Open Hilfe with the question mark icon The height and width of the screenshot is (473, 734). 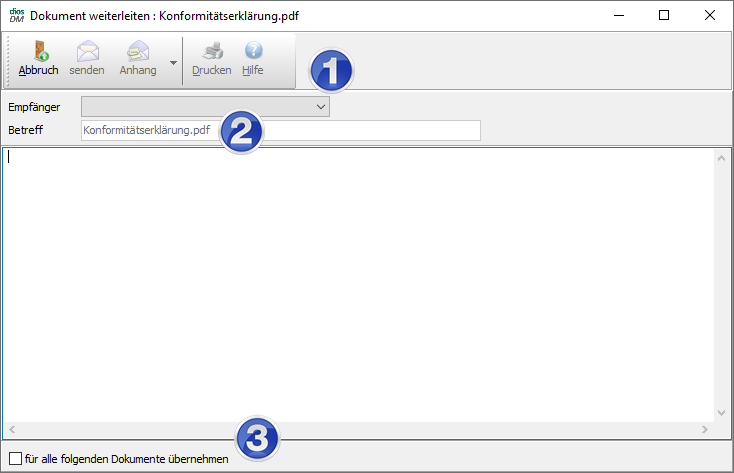click(253, 51)
